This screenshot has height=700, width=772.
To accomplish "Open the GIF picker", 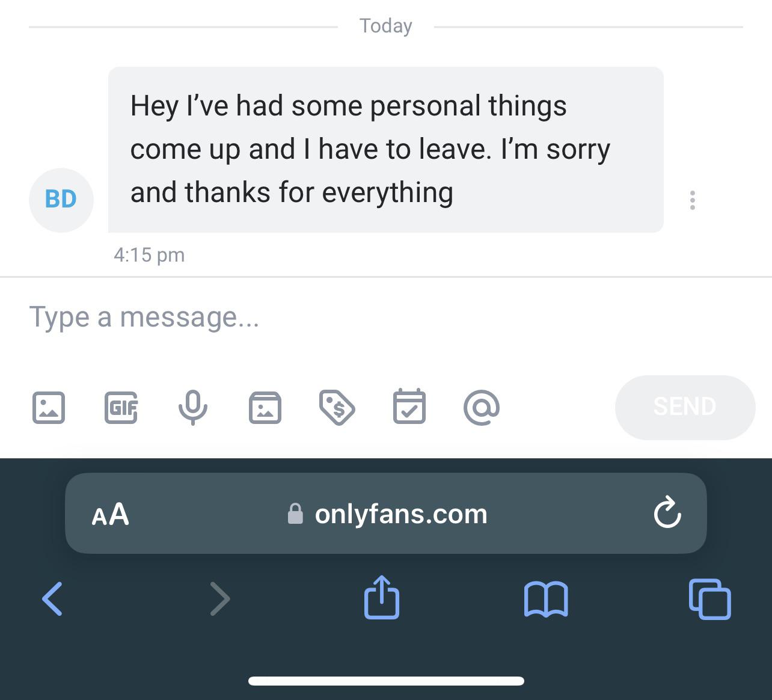I will coord(121,407).
